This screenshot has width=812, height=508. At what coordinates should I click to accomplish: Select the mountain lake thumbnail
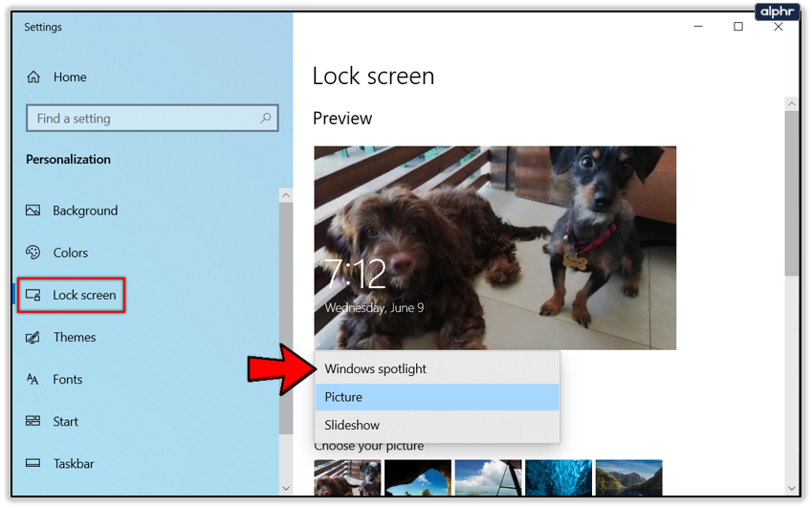pyautogui.click(x=628, y=477)
